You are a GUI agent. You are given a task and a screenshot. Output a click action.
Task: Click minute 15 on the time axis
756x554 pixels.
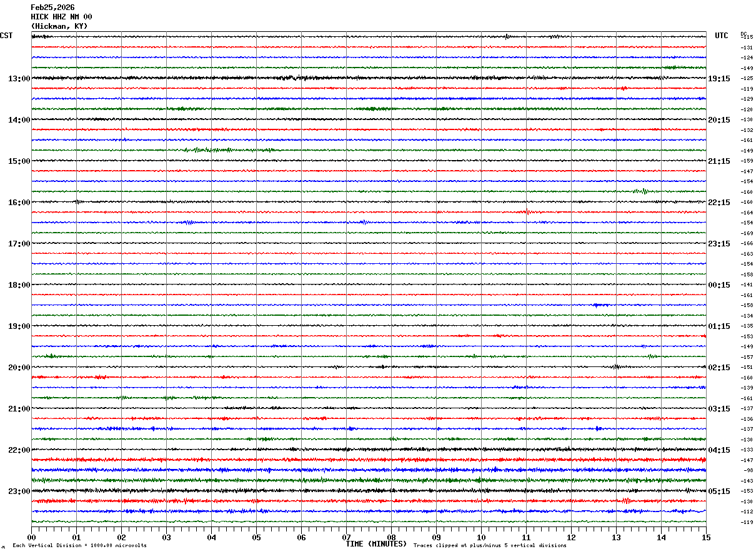tap(706, 537)
